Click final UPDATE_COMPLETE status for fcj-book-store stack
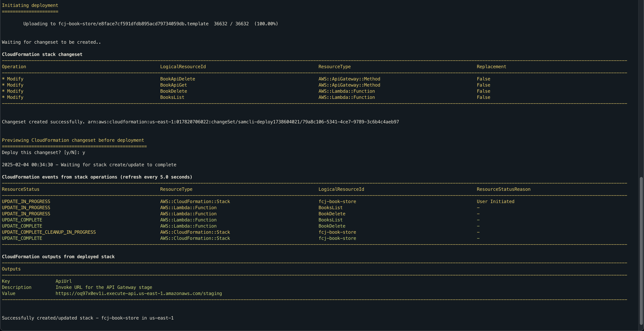The image size is (644, 331). coord(22,238)
